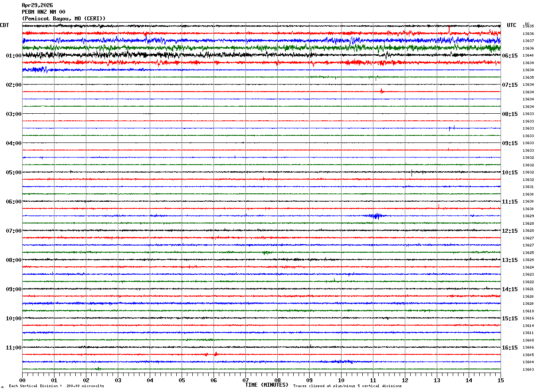Click the TIME (MINUTES) axis title
Image resolution: width=536 pixels, height=392 pixels.
(x=267, y=385)
